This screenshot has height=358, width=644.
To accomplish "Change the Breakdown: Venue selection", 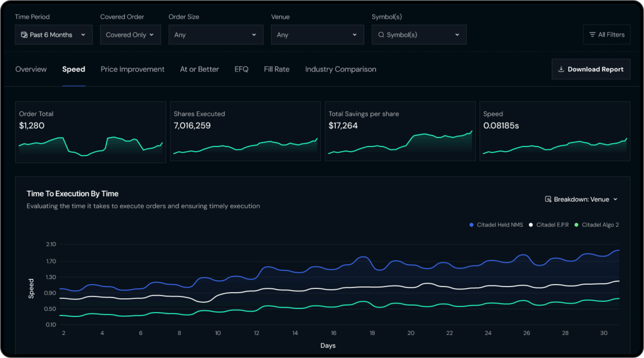I will coord(581,199).
